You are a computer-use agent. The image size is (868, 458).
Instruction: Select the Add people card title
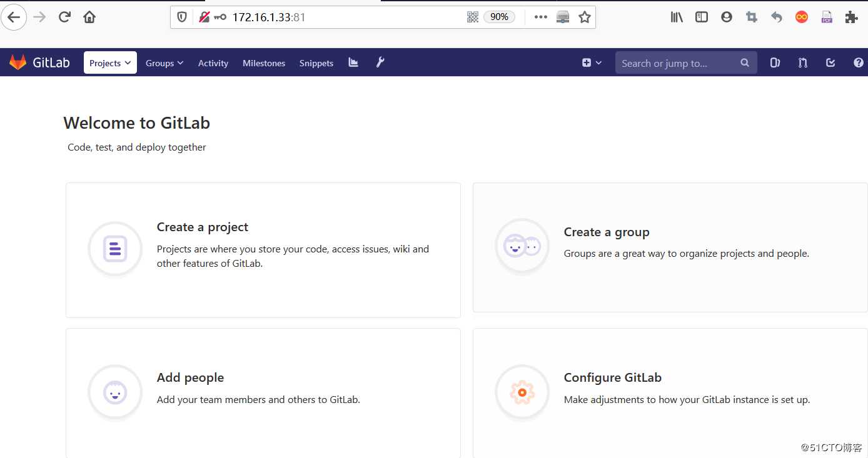click(x=190, y=377)
